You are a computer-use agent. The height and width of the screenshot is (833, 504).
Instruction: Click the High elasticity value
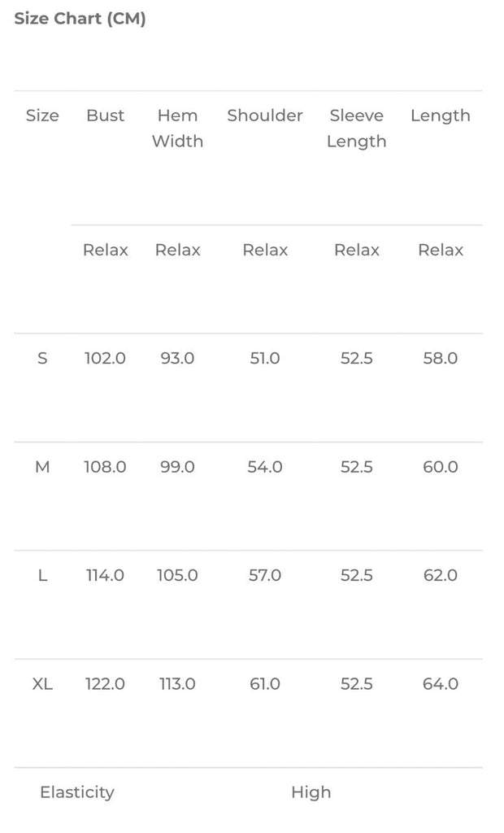point(311,792)
